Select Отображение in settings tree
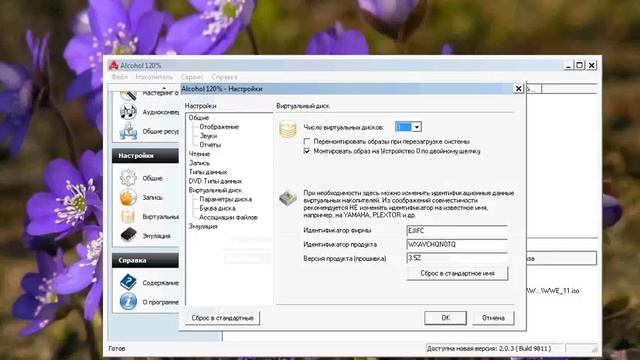640x360 pixels. 219,127
